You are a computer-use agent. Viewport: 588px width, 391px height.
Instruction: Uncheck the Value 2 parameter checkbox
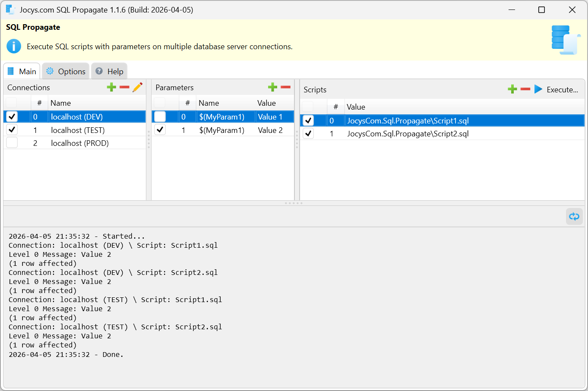click(160, 130)
